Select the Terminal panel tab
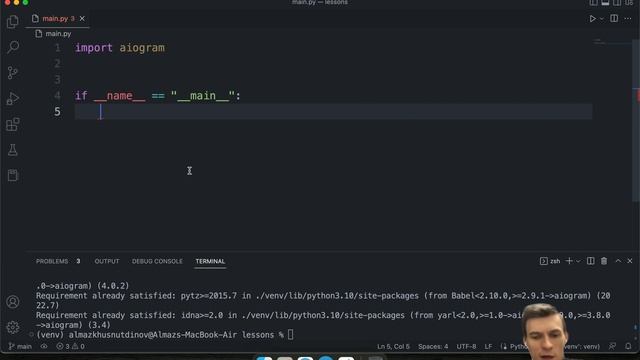Viewport: 640px width, 360px height. point(210,261)
